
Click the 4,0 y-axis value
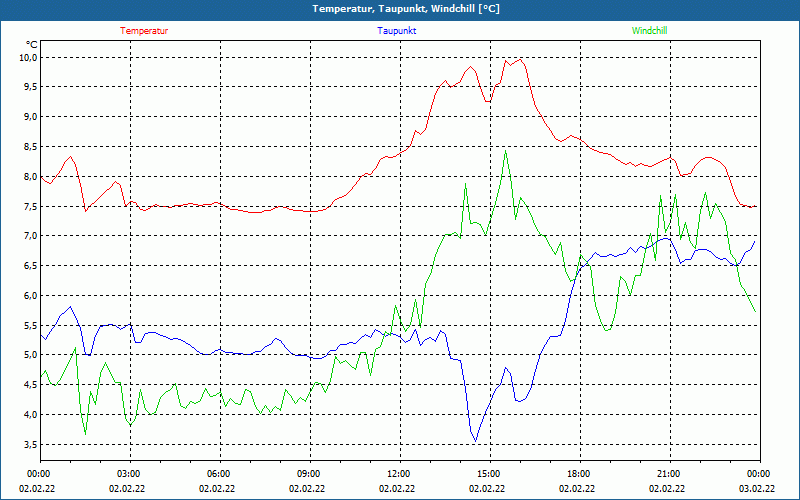(31, 415)
